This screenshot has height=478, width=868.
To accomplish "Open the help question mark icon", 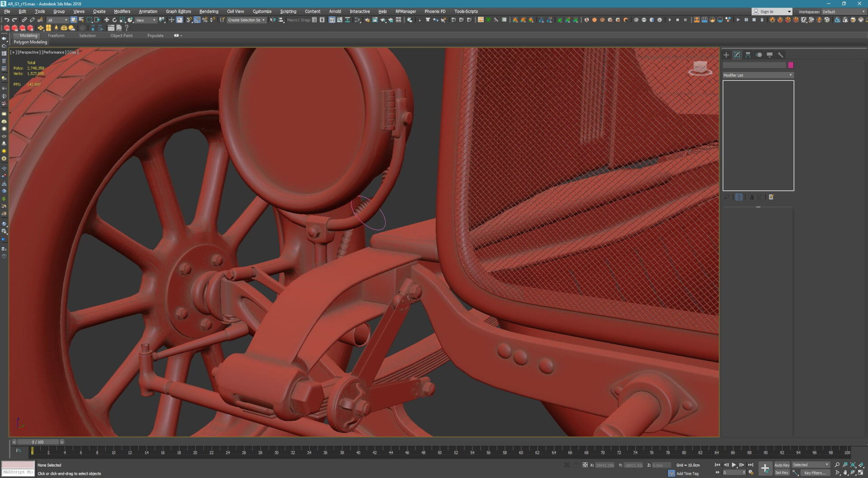I will (127, 28).
